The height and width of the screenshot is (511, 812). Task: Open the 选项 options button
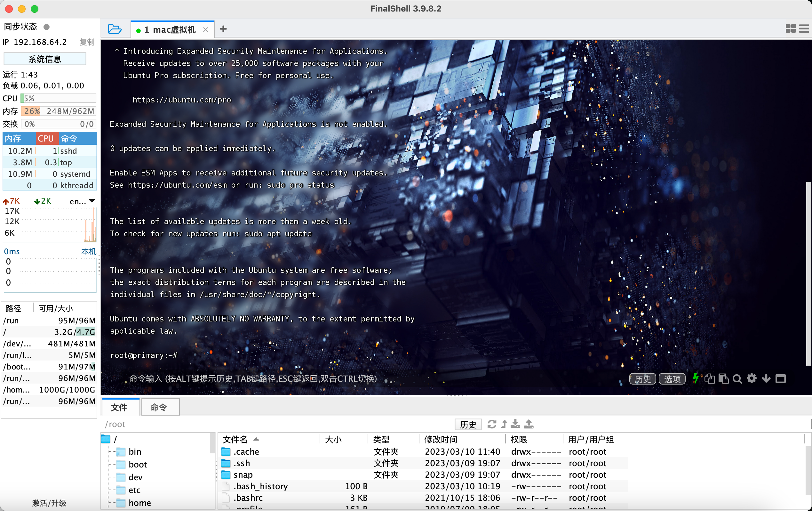pyautogui.click(x=672, y=379)
